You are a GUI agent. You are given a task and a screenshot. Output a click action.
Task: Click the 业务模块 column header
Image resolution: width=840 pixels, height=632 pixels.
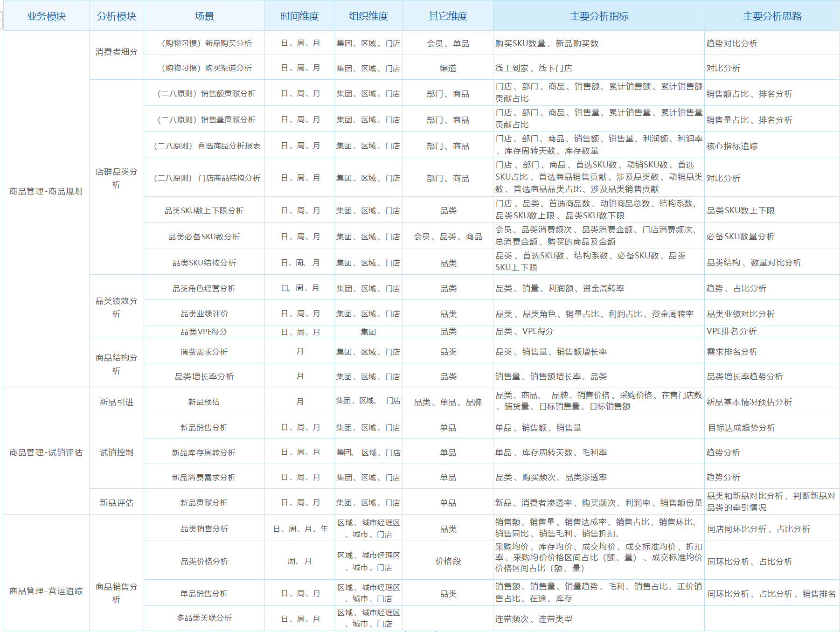(46, 16)
